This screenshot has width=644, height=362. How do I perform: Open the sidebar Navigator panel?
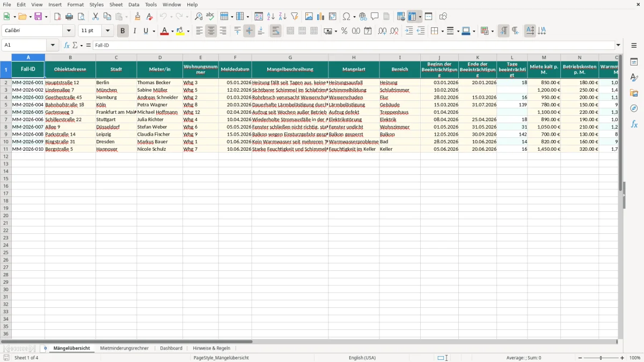pos(634,108)
